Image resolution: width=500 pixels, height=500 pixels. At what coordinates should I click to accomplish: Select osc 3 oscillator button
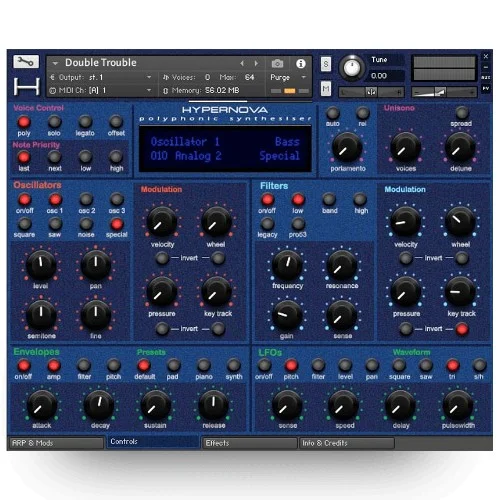117,199
